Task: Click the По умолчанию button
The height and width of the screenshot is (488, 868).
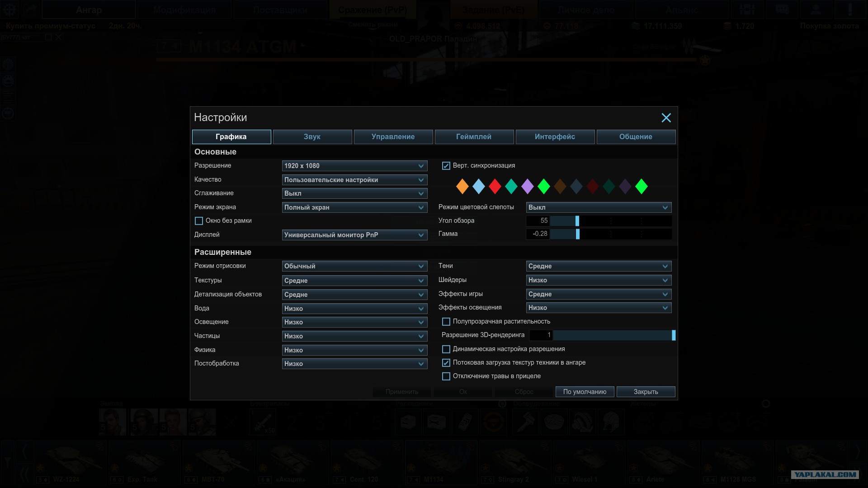Action: 585,392
